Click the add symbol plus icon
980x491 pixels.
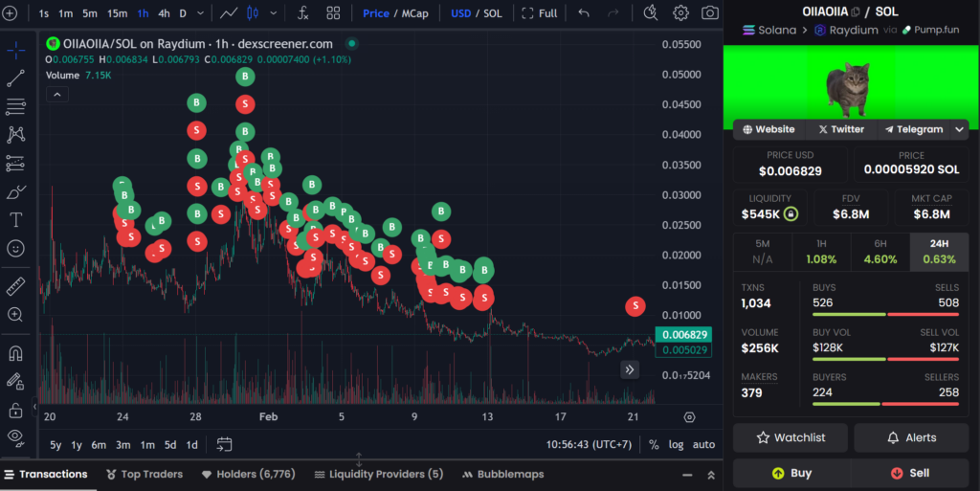pos(10,13)
